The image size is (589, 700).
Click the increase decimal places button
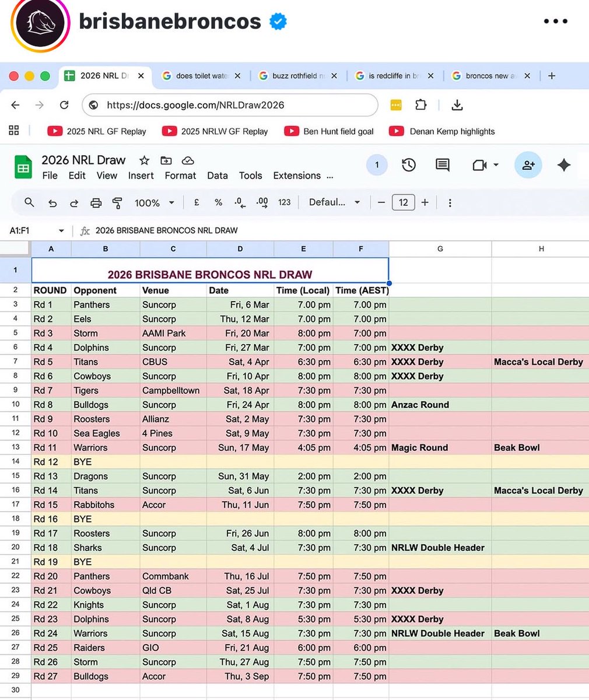coord(262,202)
